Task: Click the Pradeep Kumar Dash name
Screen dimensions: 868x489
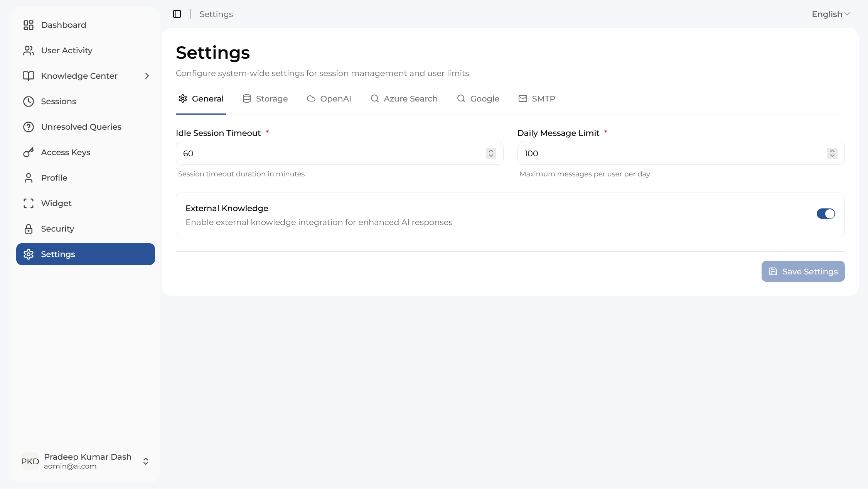Action: point(88,457)
